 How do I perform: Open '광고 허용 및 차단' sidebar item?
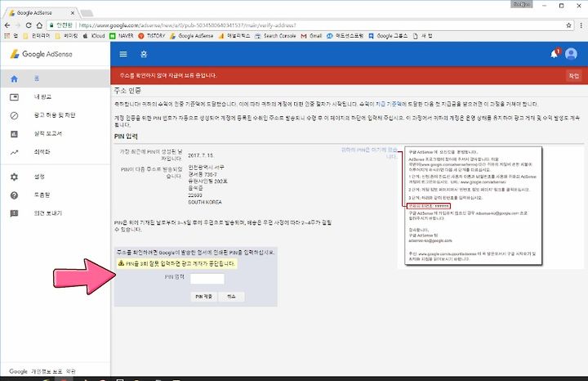tap(55, 115)
